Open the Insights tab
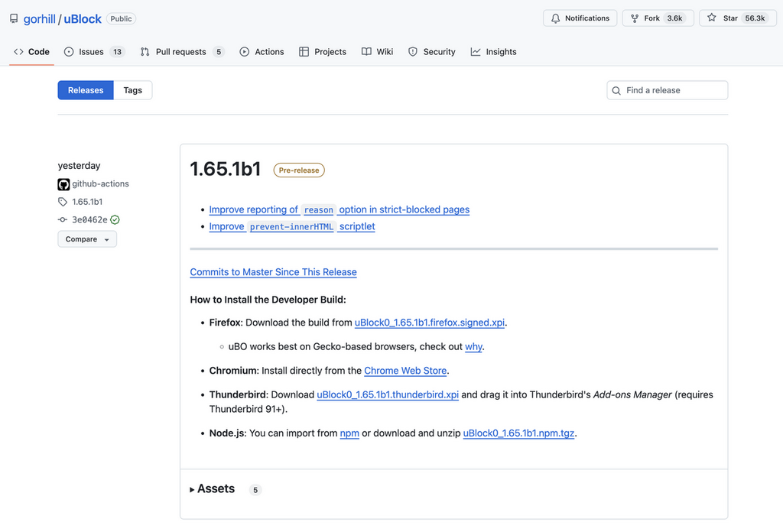783x532 pixels. [x=493, y=52]
